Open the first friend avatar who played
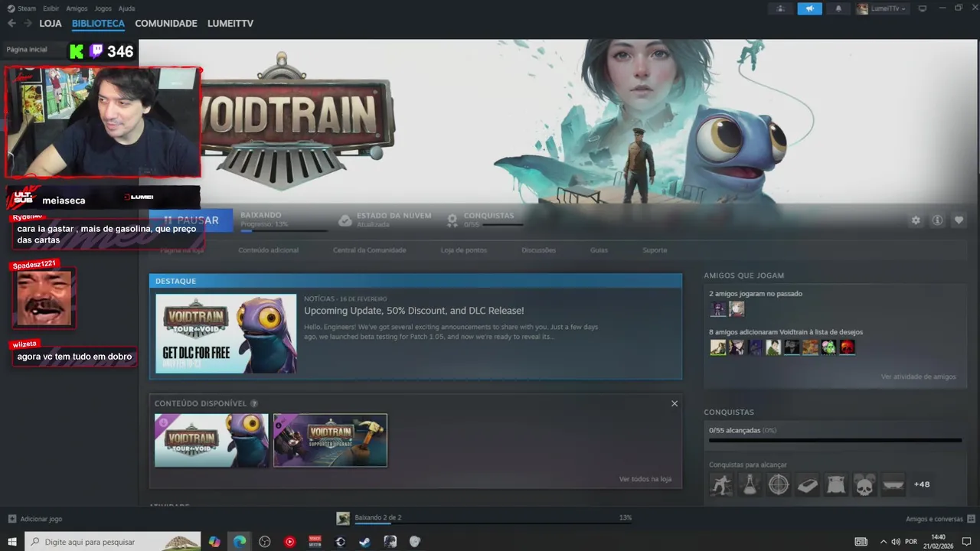This screenshot has height=551, width=980. coord(718,309)
